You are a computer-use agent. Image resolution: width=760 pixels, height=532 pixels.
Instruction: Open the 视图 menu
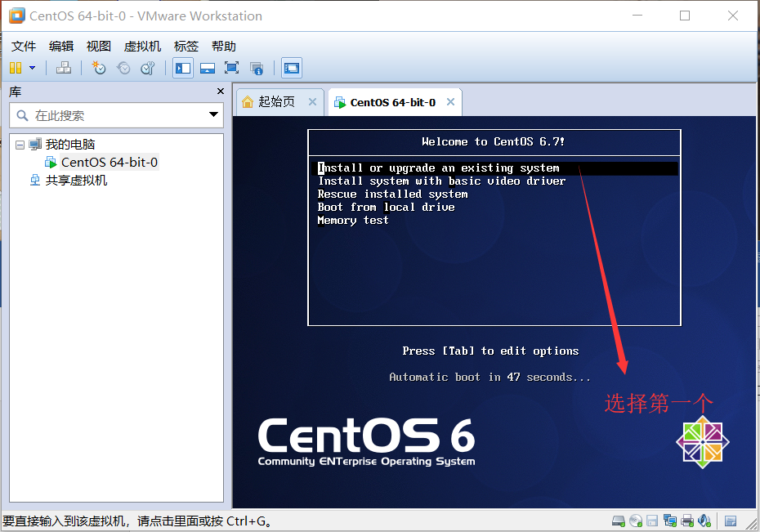pyautogui.click(x=98, y=46)
